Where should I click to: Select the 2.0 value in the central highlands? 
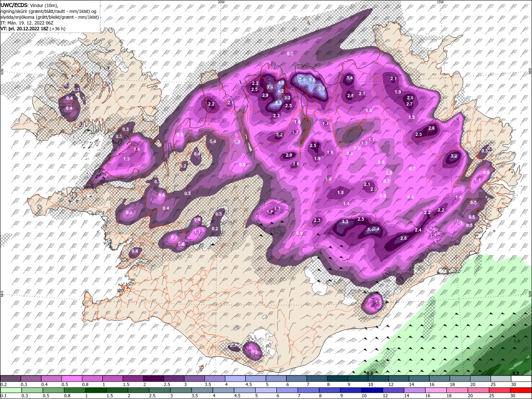coord(374,190)
